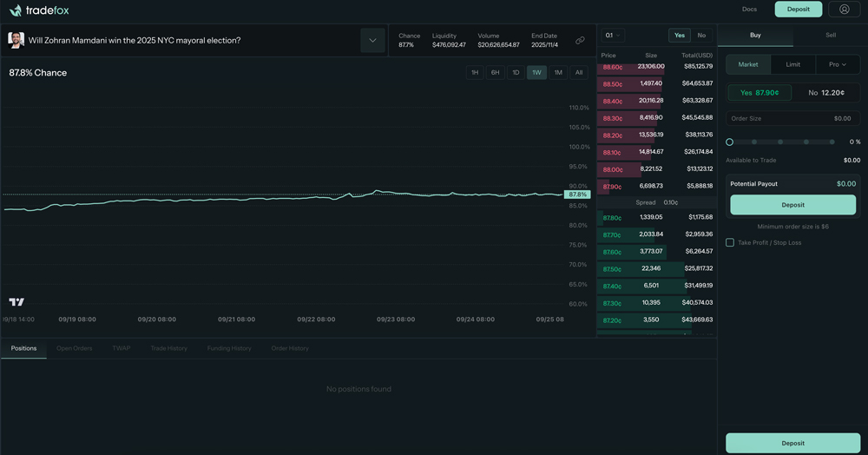Screen dimensions: 868x455
Task: Select Yes 87.90¢ outcome option
Action: (x=759, y=93)
